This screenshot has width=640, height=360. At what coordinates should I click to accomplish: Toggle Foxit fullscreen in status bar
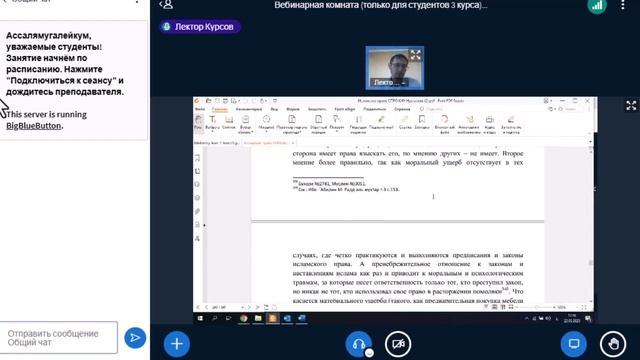584,307
